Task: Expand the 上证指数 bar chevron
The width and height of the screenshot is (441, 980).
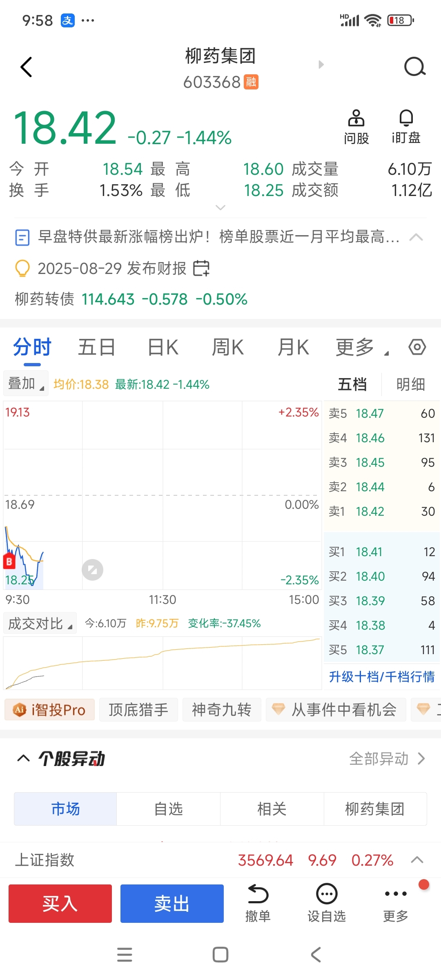Action: click(416, 860)
